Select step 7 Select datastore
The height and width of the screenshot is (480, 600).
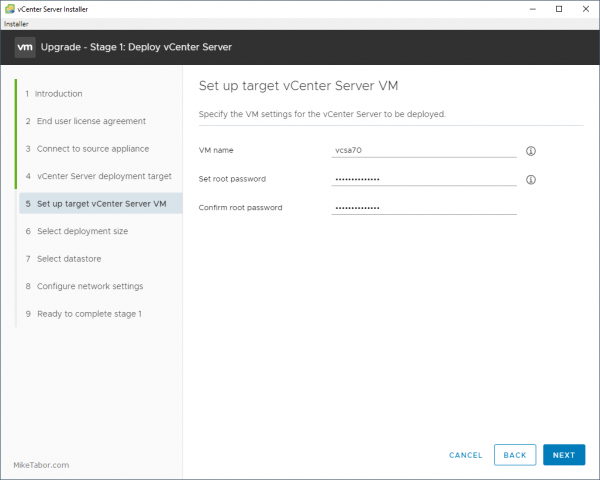tap(64, 259)
